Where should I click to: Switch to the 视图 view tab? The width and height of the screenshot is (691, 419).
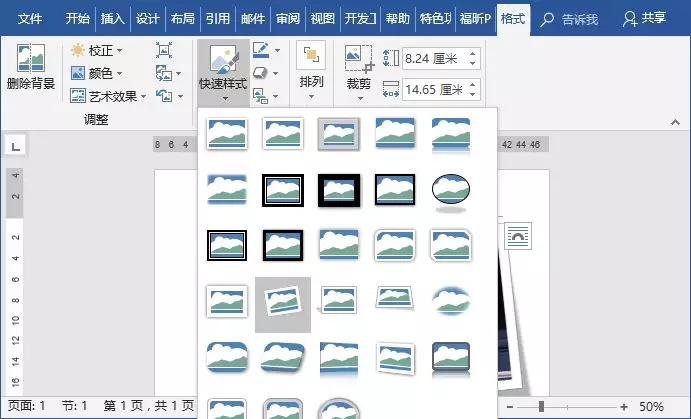click(322, 18)
